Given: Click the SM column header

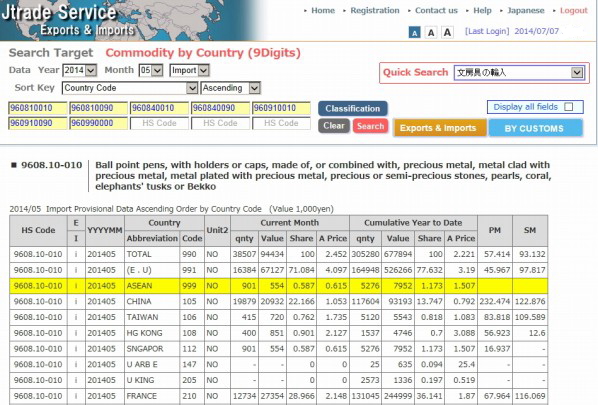Looking at the screenshot, I should coord(530,230).
